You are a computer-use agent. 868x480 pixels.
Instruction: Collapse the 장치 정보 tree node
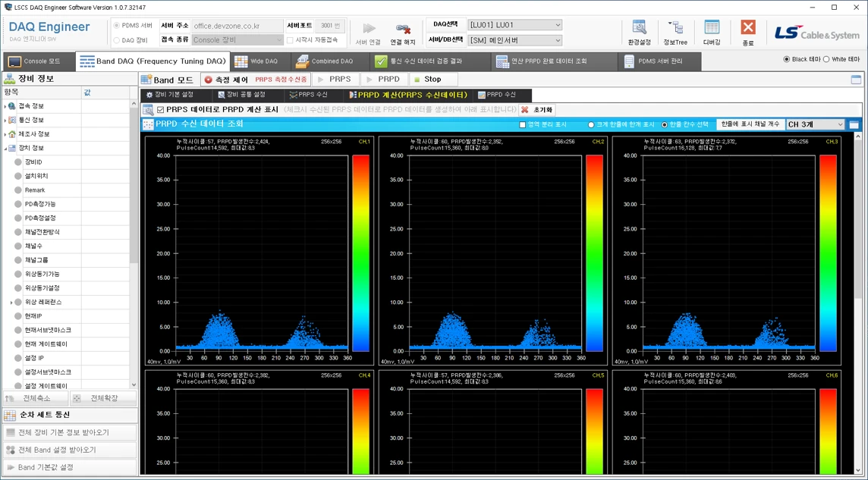click(x=5, y=148)
